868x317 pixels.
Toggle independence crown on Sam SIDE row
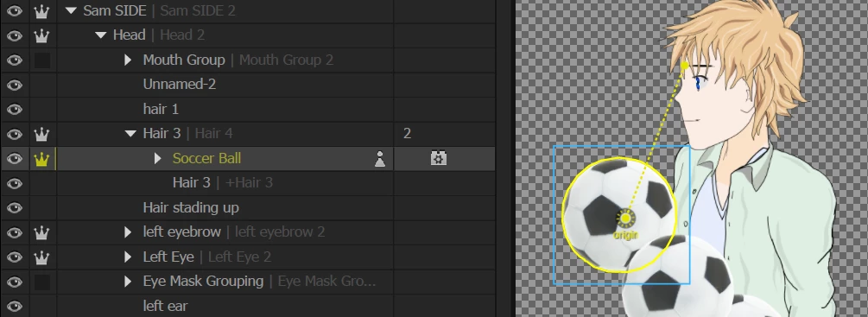42,10
